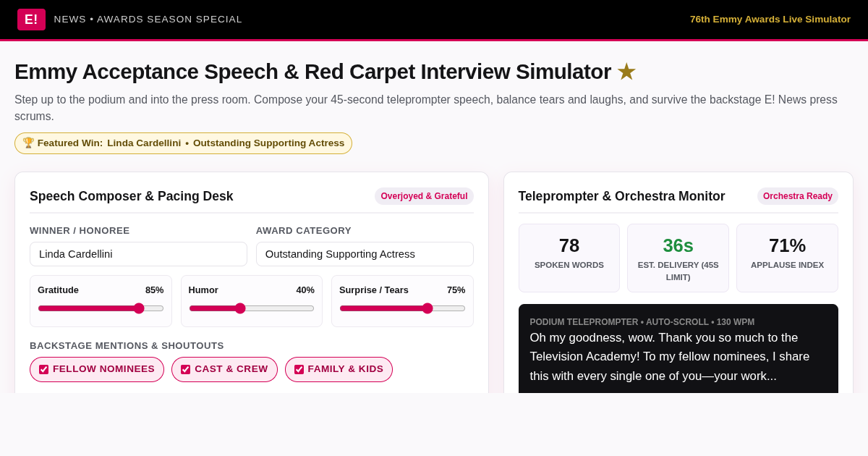Click the Overjoyed & Grateful mood badge
The width and height of the screenshot is (868, 456).
point(424,196)
